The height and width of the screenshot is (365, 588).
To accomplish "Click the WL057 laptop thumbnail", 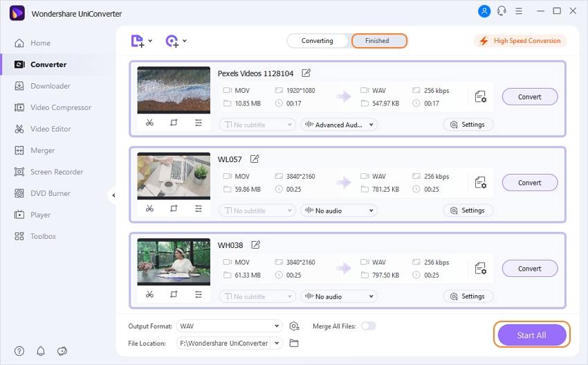I will click(x=174, y=176).
